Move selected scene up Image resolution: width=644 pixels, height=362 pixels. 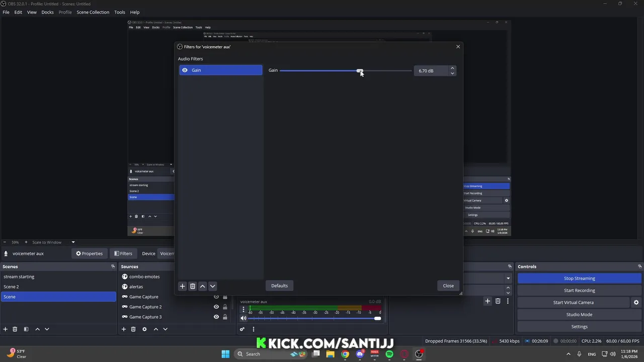(x=37, y=329)
